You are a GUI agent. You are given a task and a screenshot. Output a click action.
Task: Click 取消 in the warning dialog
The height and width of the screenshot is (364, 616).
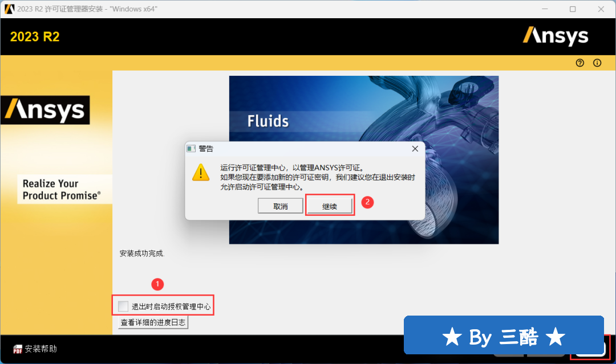pos(281,206)
